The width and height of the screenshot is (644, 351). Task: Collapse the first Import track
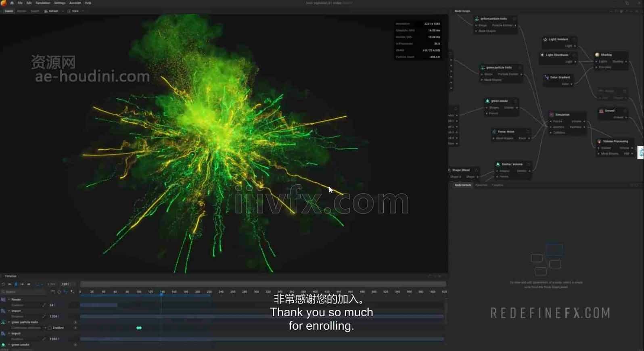tap(9, 311)
